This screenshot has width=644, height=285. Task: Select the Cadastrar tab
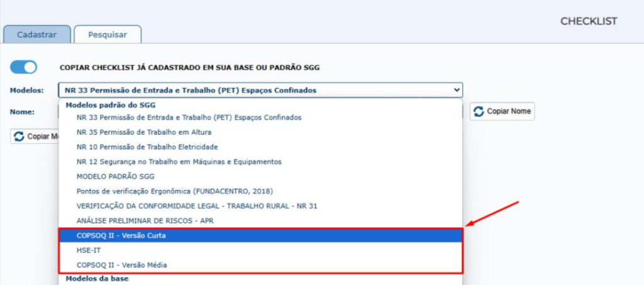[36, 35]
